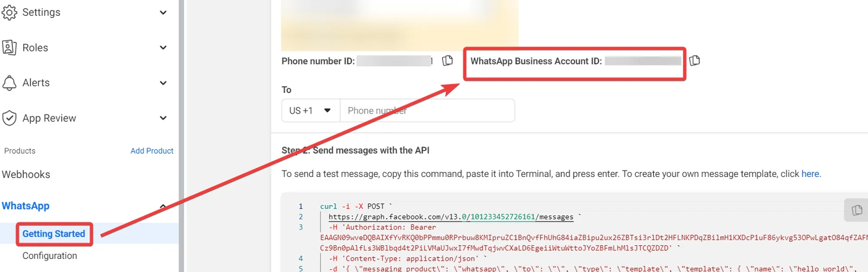Expand the Alerts section chevron
The height and width of the screenshot is (272, 868).
tap(163, 83)
